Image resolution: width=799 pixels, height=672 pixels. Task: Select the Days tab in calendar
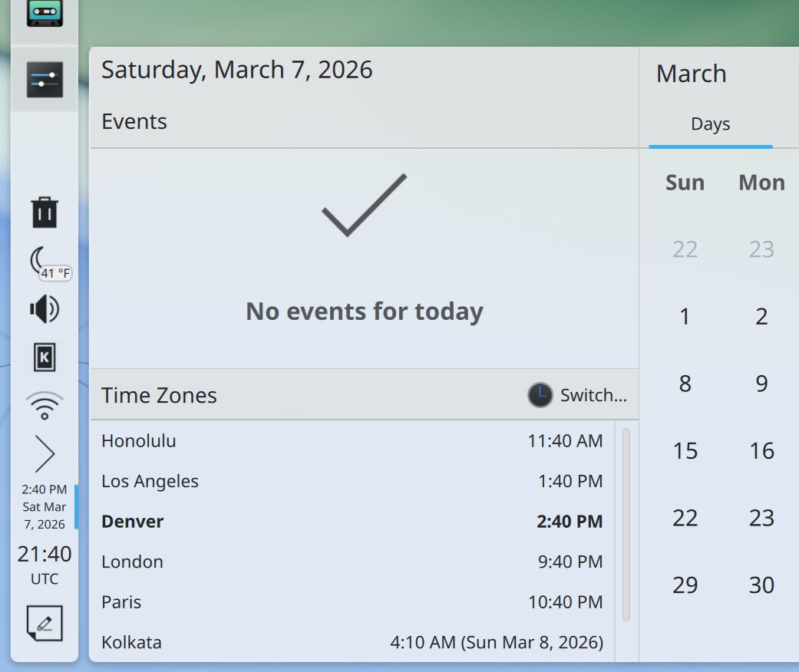pos(710,124)
